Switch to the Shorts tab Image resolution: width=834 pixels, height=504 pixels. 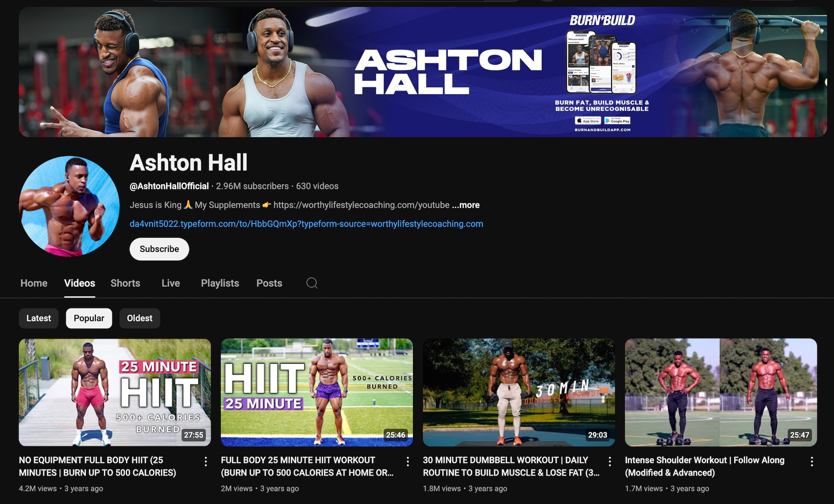pos(125,283)
